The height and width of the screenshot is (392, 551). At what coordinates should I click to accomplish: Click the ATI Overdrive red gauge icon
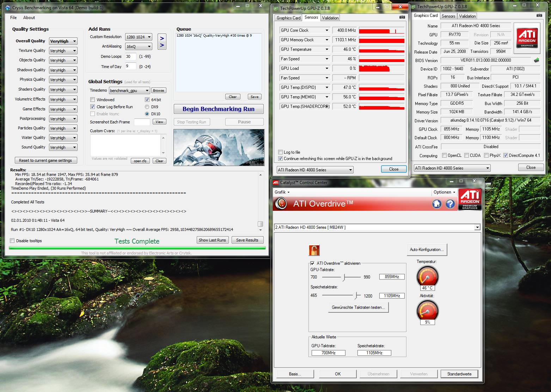pos(281,204)
